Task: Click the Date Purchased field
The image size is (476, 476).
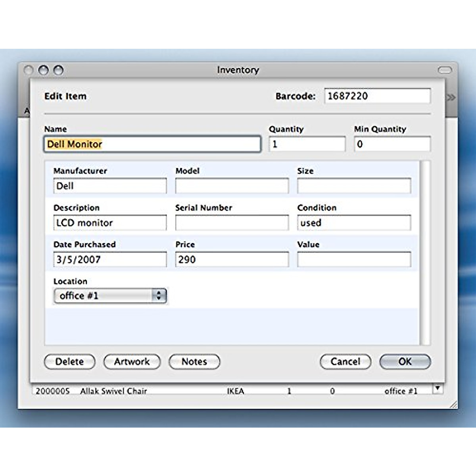Action: (110, 260)
